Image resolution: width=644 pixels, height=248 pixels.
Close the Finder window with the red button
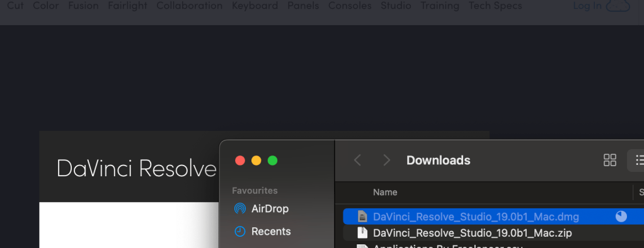(x=240, y=161)
